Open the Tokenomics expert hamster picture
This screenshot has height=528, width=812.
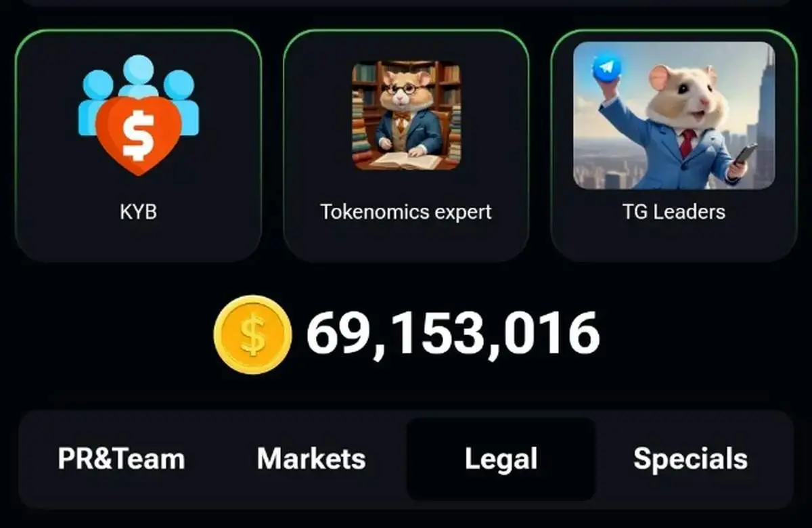point(406,116)
